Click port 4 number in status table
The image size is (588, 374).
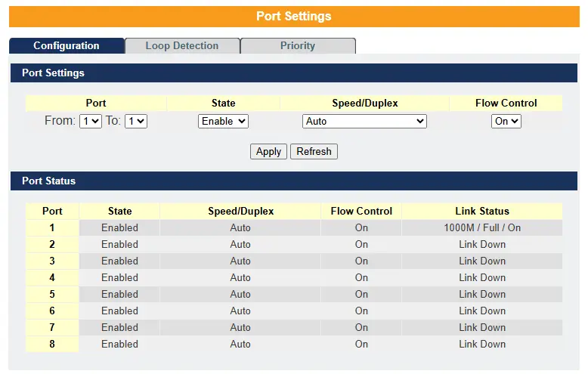[x=52, y=277]
